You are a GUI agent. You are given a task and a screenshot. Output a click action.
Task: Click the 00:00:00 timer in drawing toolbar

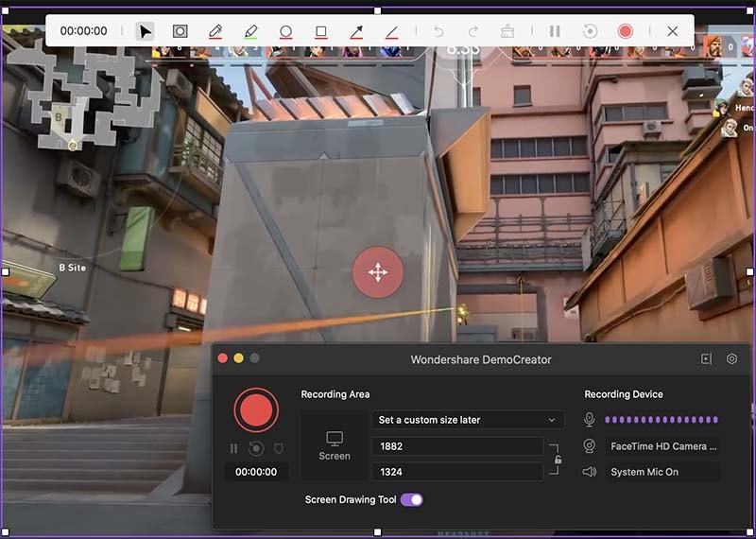pyautogui.click(x=84, y=31)
